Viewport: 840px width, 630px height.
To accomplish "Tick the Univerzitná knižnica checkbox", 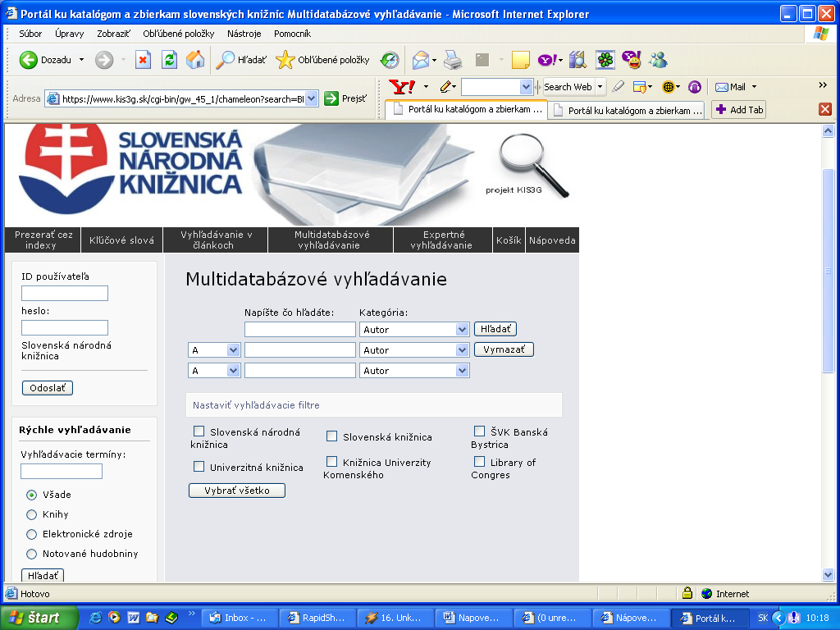I will [199, 467].
